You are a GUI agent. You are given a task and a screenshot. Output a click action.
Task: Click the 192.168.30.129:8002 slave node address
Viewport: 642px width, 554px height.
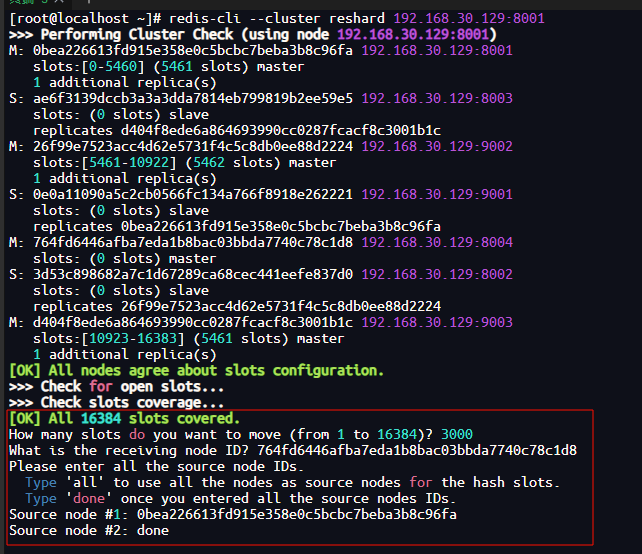[x=436, y=274]
